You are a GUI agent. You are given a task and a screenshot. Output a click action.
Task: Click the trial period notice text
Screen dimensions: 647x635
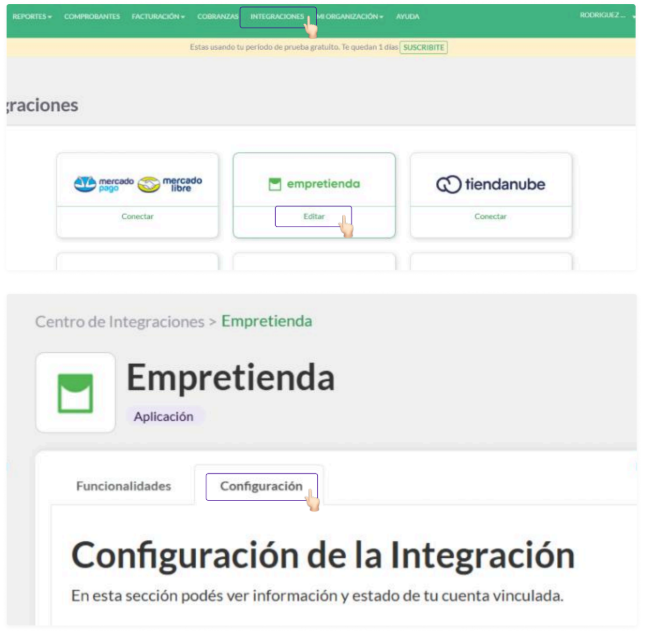(294, 47)
